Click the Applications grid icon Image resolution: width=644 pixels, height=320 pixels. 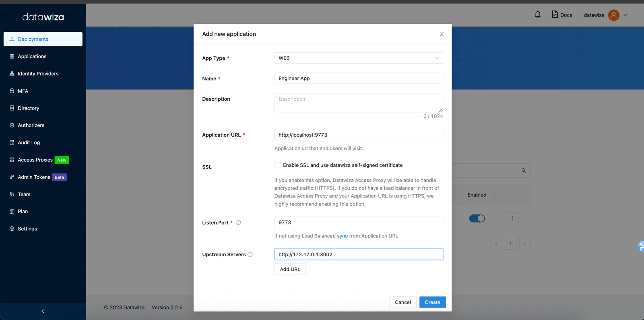click(x=12, y=56)
